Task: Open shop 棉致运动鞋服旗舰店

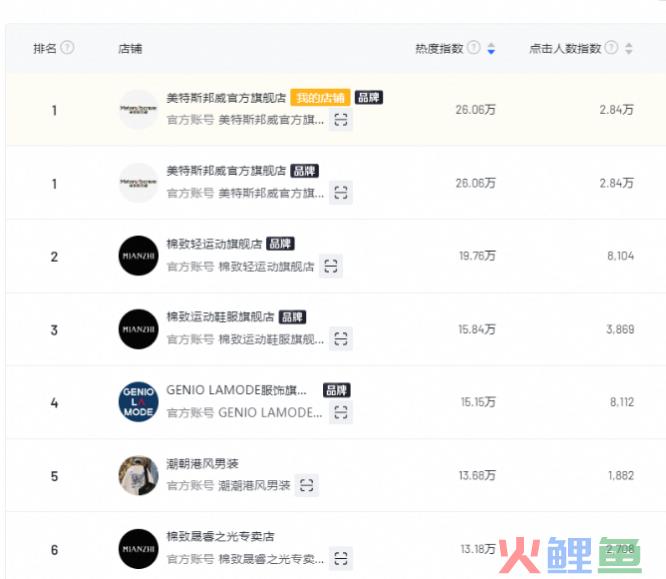Action: (220, 317)
